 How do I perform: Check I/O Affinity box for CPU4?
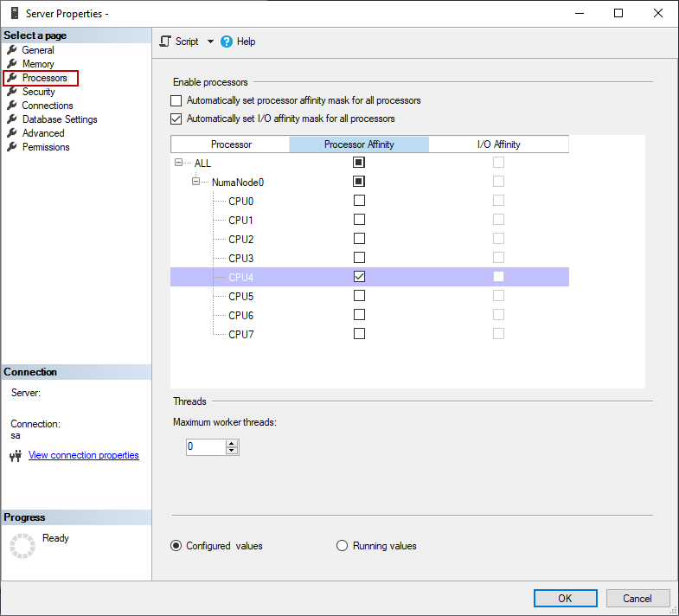point(498,277)
